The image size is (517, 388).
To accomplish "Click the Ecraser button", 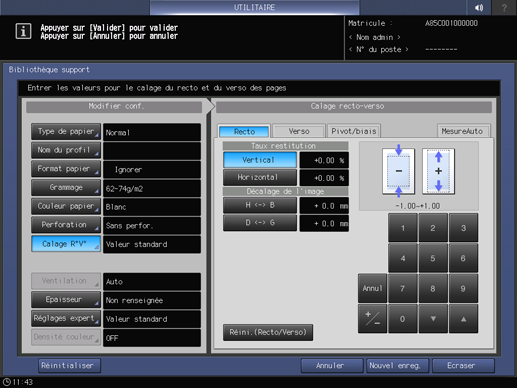I will [x=463, y=366].
